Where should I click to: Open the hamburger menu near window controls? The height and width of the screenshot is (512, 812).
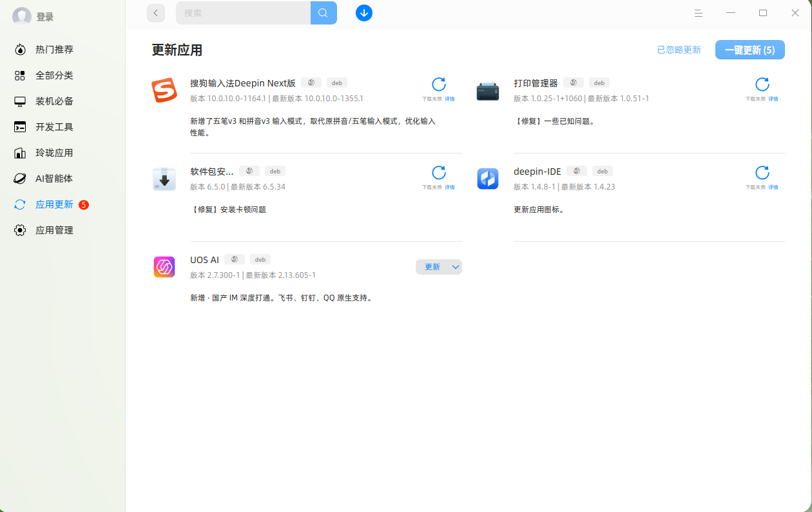(x=699, y=13)
